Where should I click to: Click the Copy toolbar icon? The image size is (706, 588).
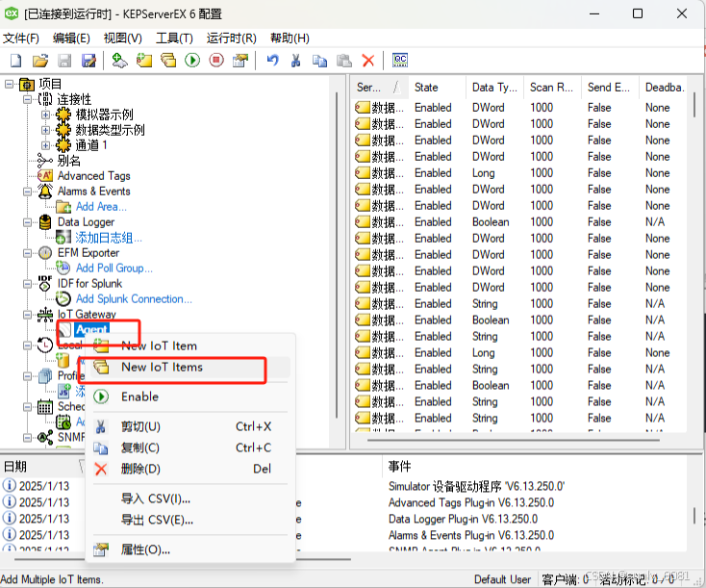319,61
